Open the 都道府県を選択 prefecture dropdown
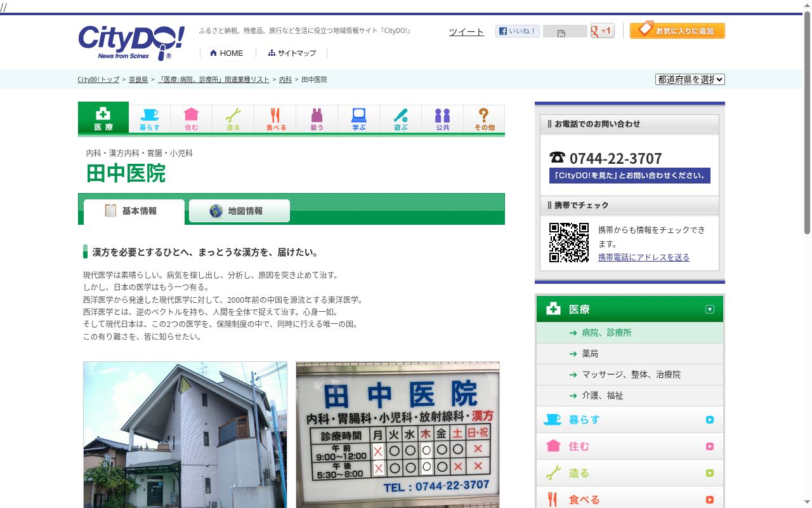 [x=690, y=79]
